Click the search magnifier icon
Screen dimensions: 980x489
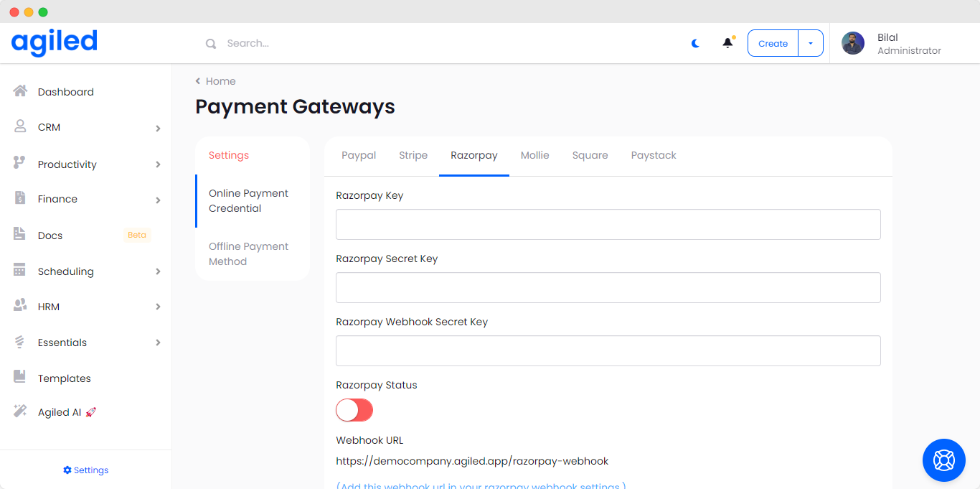coord(211,44)
